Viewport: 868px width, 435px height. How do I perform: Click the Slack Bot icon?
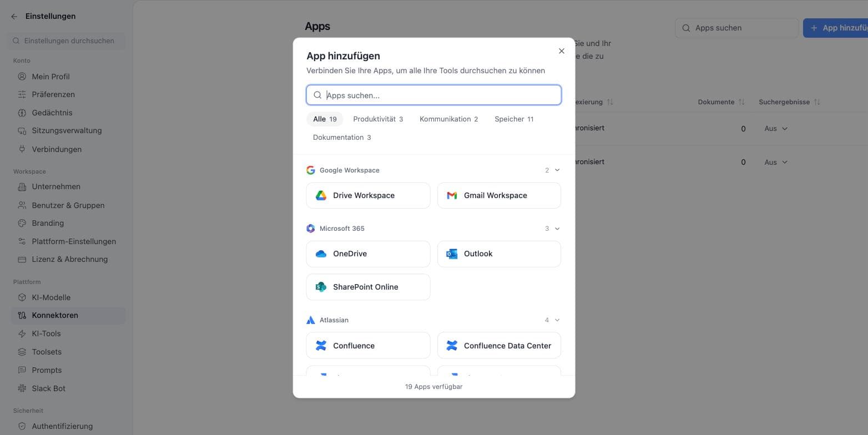click(x=22, y=388)
